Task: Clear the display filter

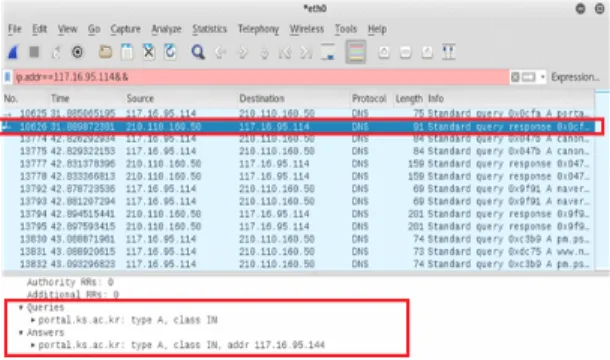Action: click(515, 77)
